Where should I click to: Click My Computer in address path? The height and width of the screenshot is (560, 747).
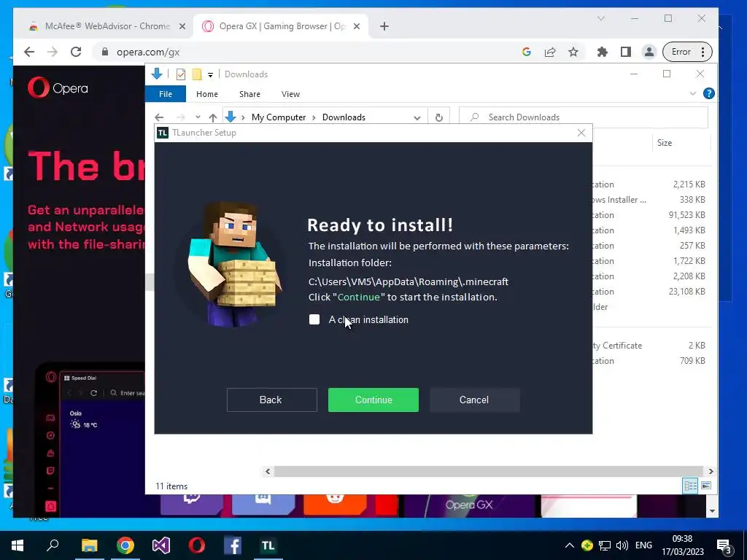pos(278,117)
